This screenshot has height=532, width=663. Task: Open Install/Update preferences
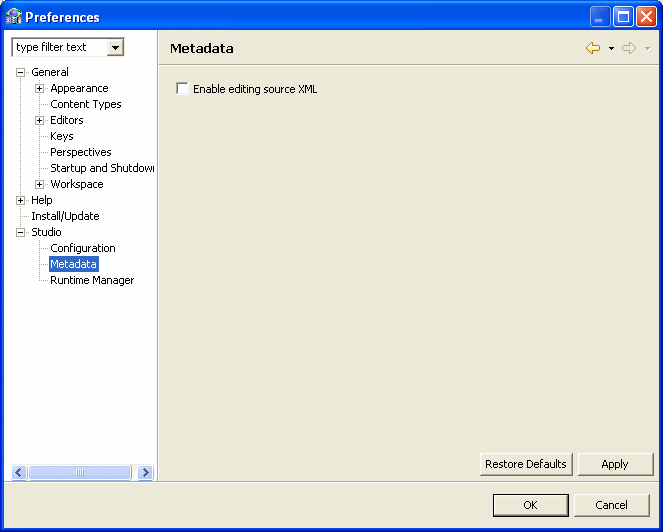pos(65,216)
